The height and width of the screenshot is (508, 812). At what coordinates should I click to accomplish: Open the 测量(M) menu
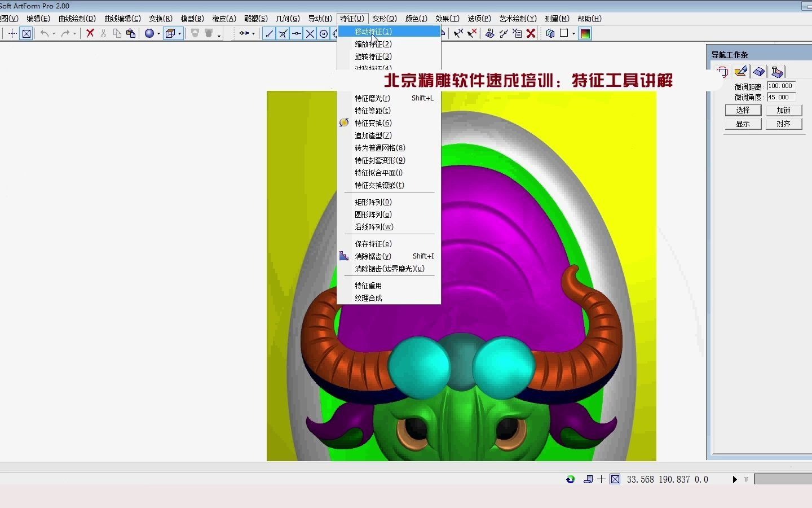click(557, 19)
